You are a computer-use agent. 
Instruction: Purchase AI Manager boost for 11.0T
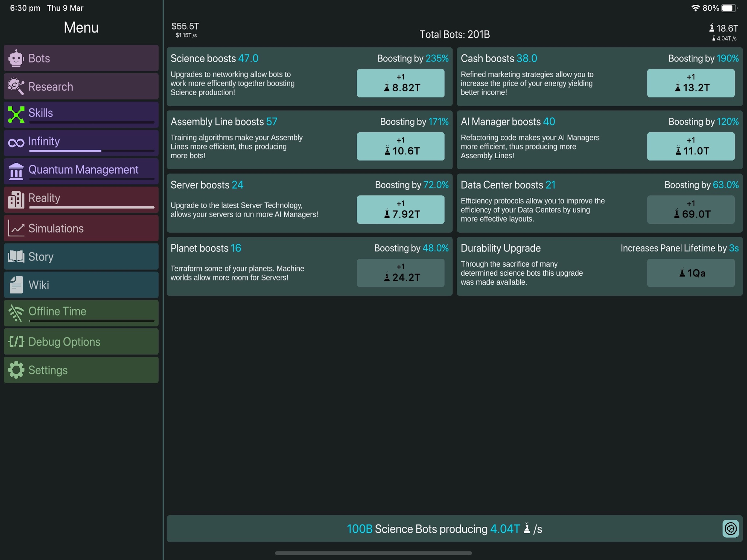pyautogui.click(x=691, y=146)
